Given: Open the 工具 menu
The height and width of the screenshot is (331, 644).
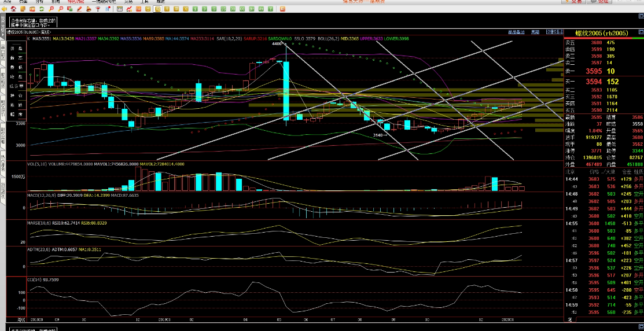Looking at the screenshot, I should pyautogui.click(x=144, y=2).
